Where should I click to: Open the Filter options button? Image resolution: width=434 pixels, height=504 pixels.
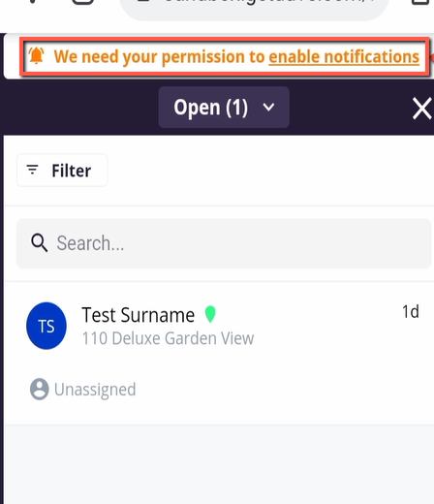pos(62,171)
